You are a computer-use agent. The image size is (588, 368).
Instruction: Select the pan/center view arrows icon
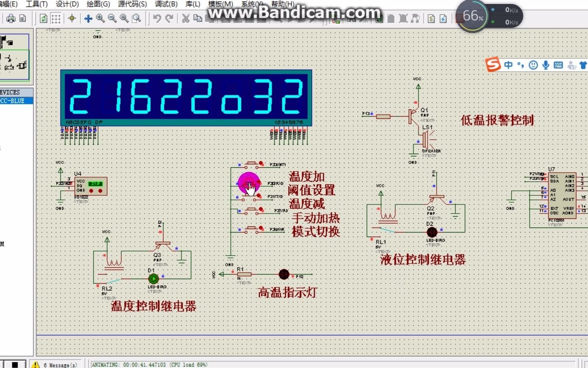[88, 18]
